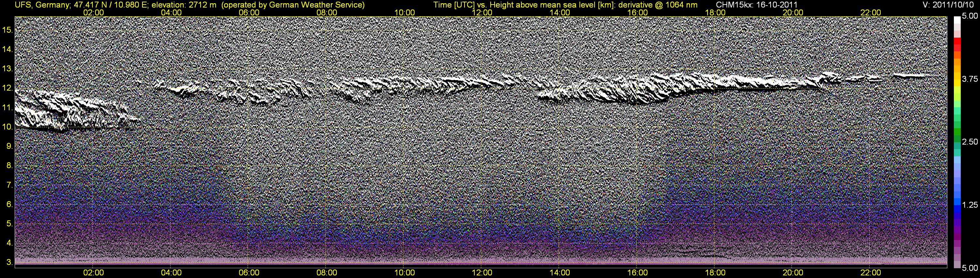Click the '4.' height axis label

click(x=9, y=243)
